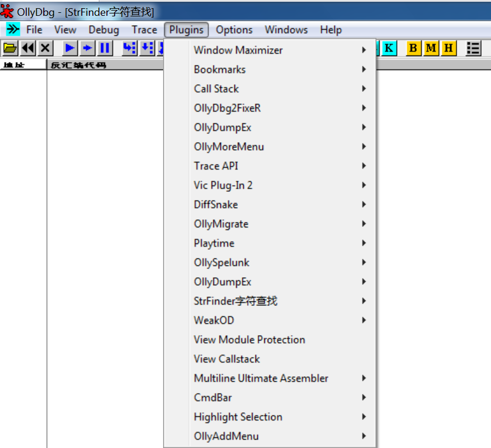Viewport: 491px width, 448px height.
Task: Expand the Window Maximizer submenu
Action: pyautogui.click(x=270, y=50)
